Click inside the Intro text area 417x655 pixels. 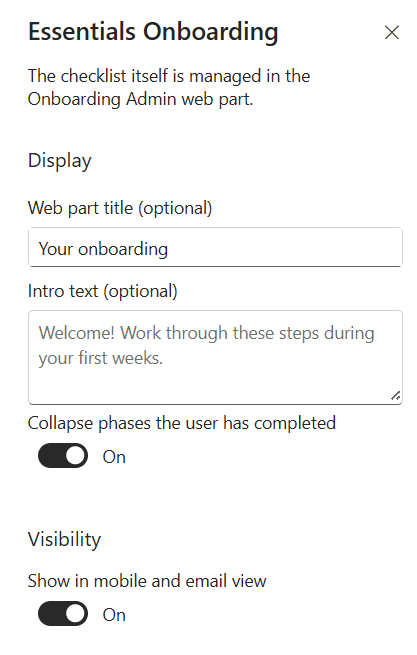pos(215,357)
